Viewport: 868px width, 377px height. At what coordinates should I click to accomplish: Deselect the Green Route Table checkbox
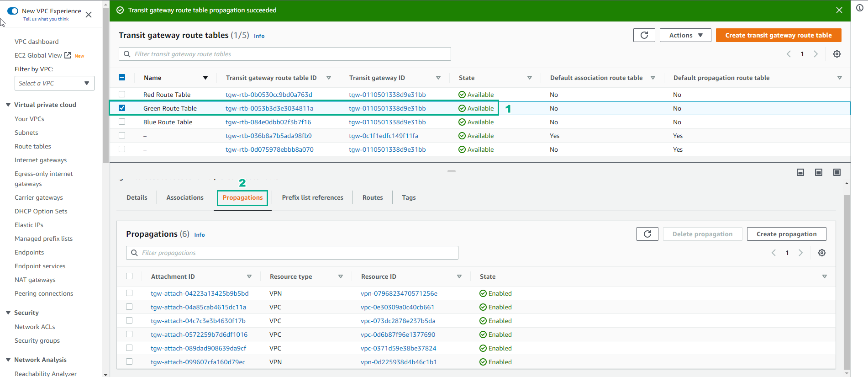click(x=122, y=108)
